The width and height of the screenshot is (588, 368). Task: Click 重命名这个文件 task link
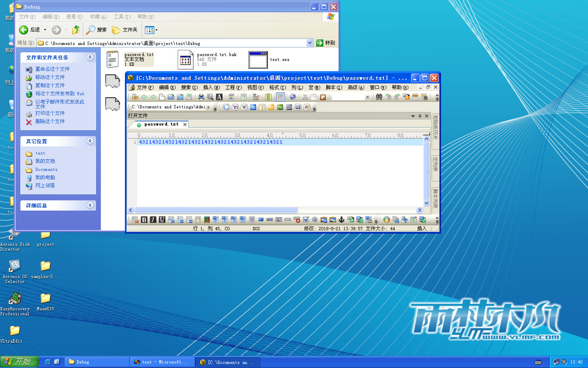[52, 69]
